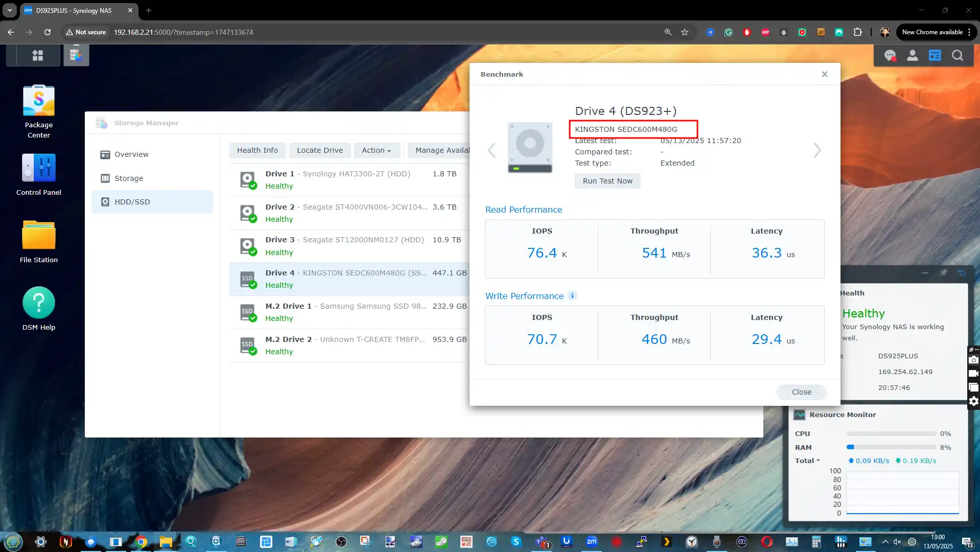The image size is (980, 552).
Task: Select Drive 4 KINGSTON SEDC600M480G row
Action: [x=349, y=279]
